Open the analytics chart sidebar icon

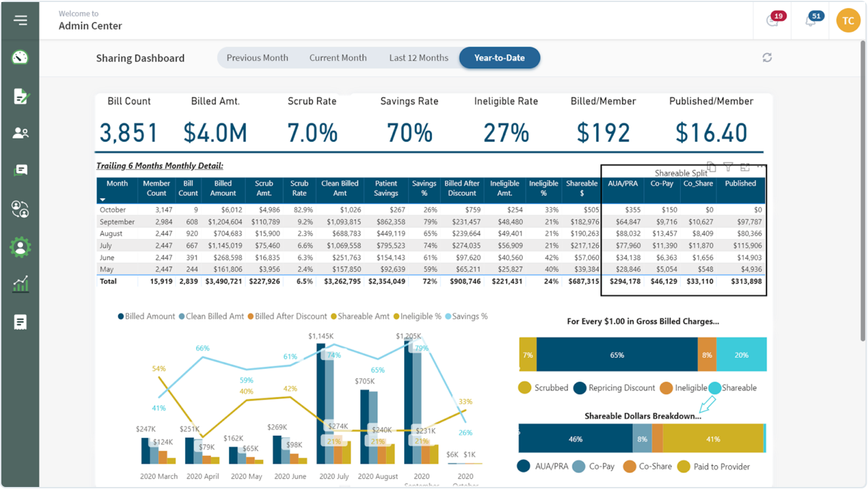click(20, 284)
